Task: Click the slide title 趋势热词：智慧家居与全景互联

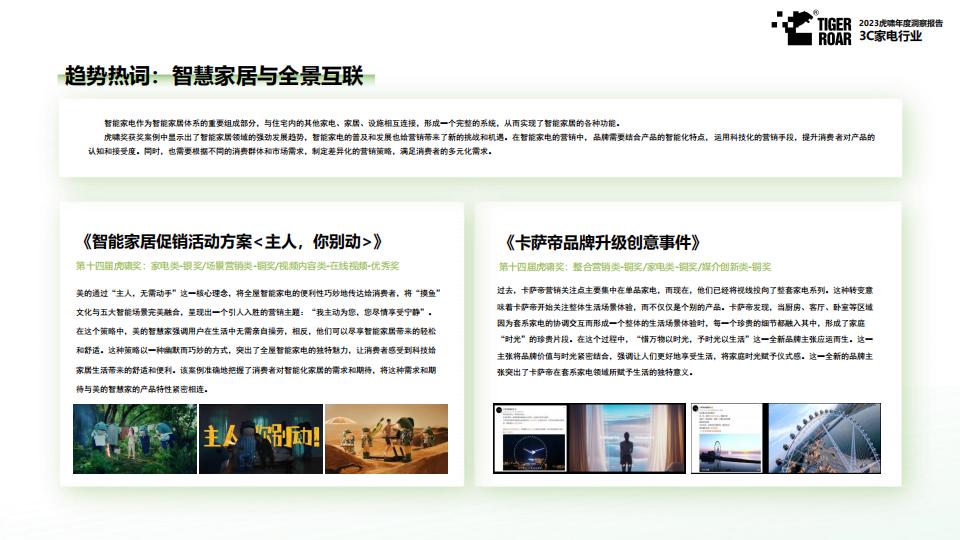Action: coord(214,76)
